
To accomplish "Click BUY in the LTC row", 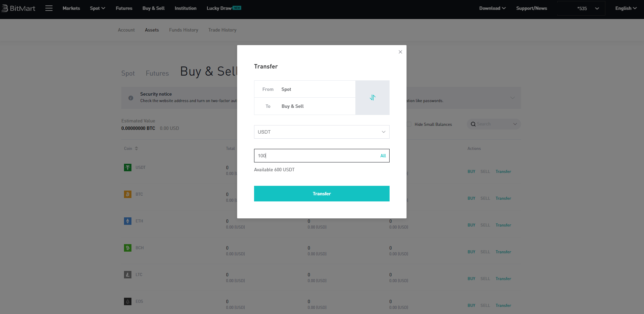I will tap(471, 279).
